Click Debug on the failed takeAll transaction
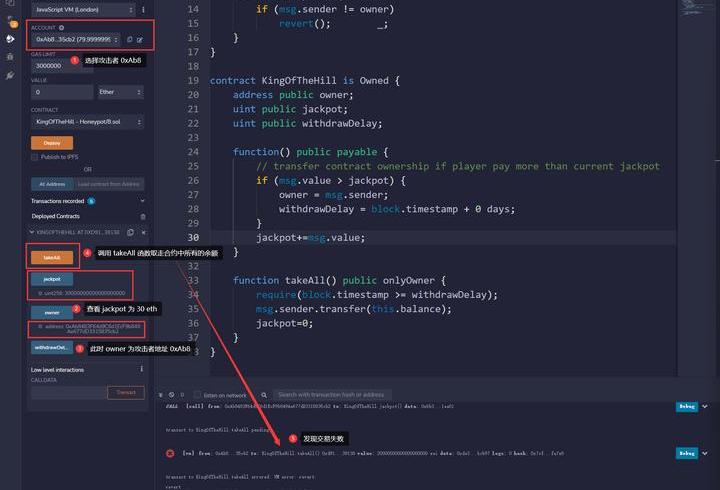Screen dimensions: 720x490 [687, 453]
